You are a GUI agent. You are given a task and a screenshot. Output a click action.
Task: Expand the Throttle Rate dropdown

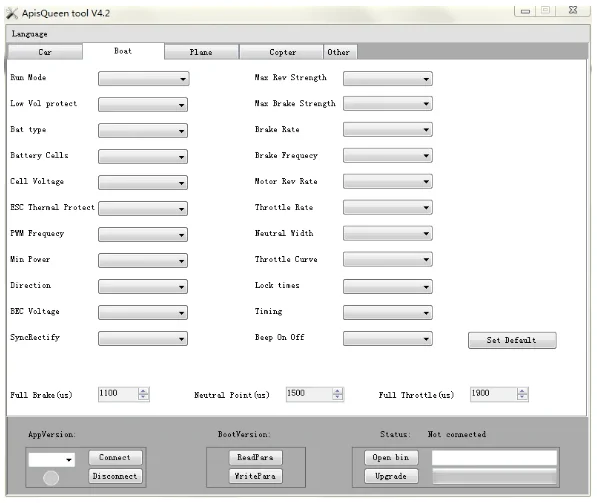[x=388, y=208]
